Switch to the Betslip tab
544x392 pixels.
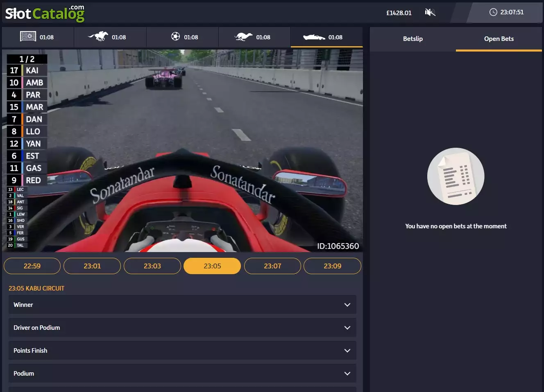tap(413, 39)
